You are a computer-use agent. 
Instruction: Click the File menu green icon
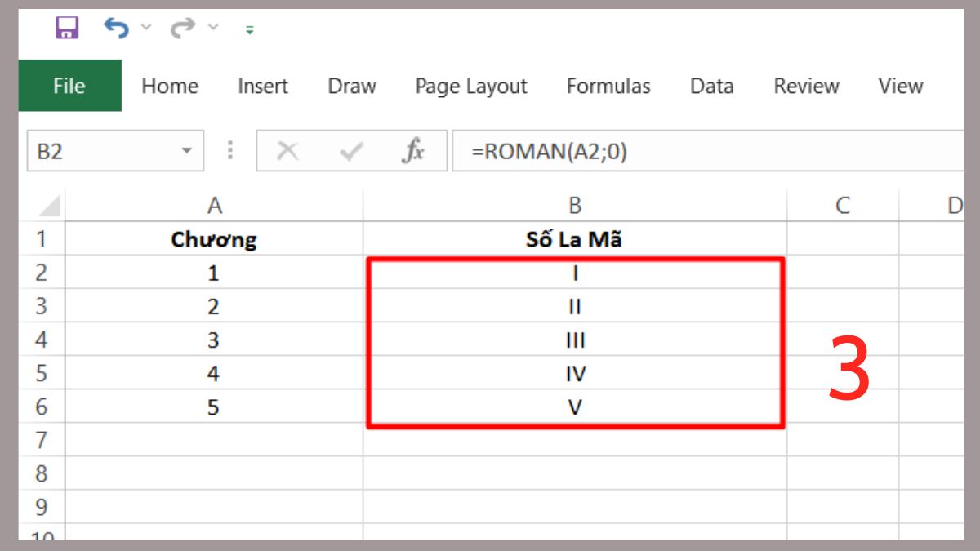(69, 86)
